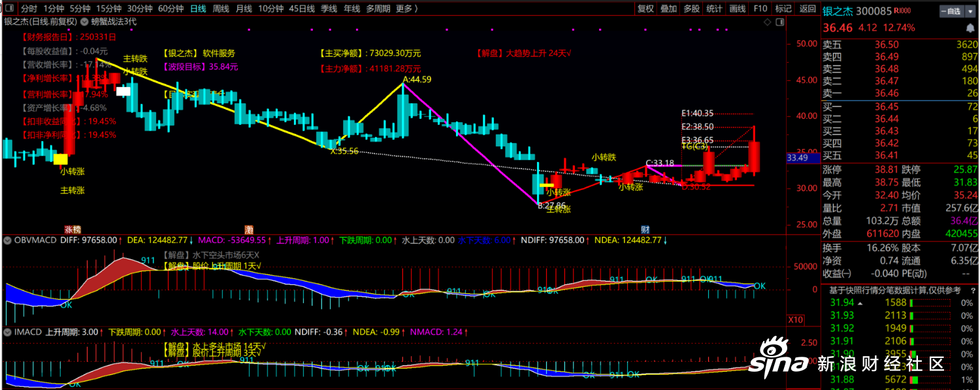Viewport: 980px width, 390px height.
Task: Open the 自选 dropdown arrow
Action: tap(972, 11)
